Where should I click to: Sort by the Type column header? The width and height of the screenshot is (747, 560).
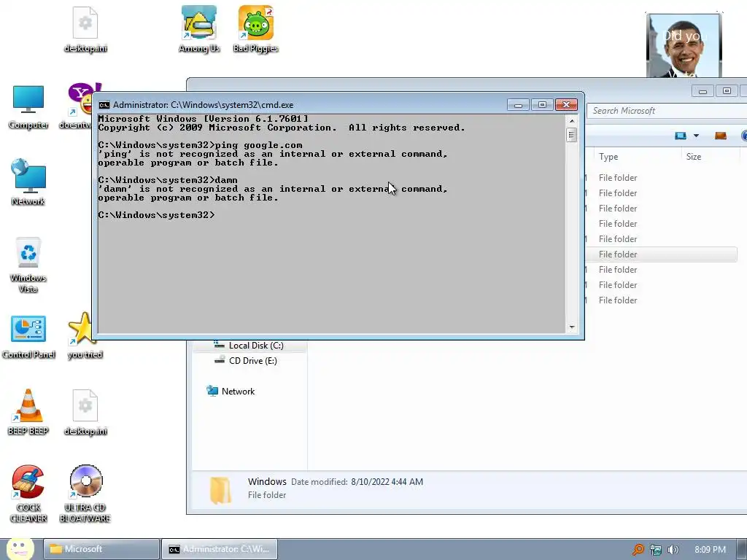[638, 156]
